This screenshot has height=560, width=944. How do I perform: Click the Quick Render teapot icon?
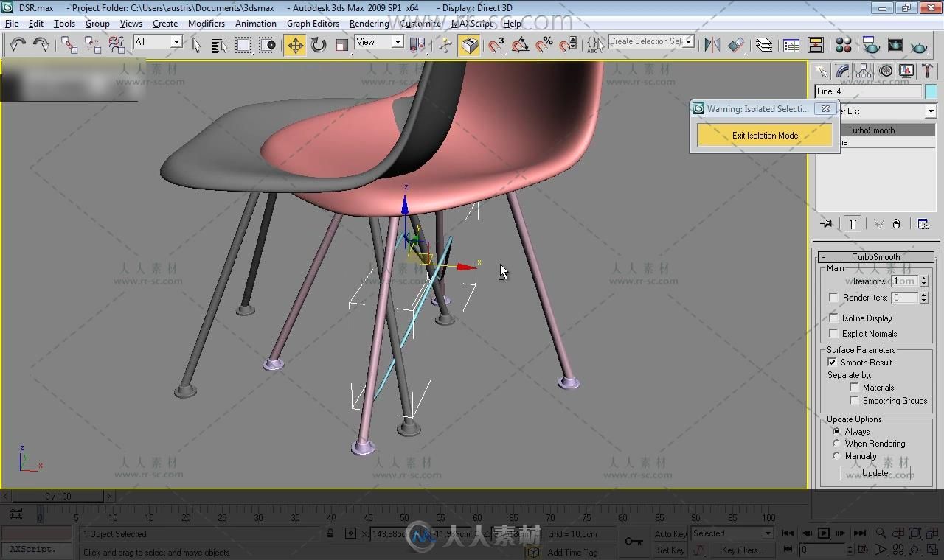(919, 45)
